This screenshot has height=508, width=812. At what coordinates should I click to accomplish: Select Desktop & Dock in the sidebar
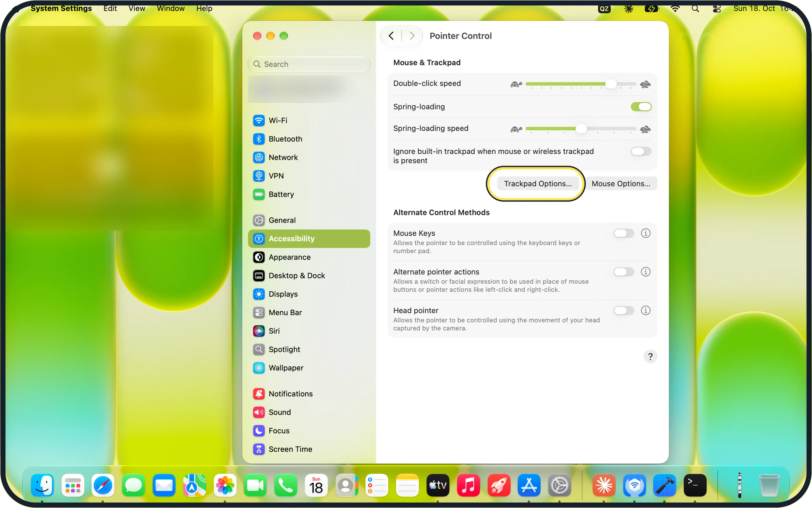click(309, 276)
